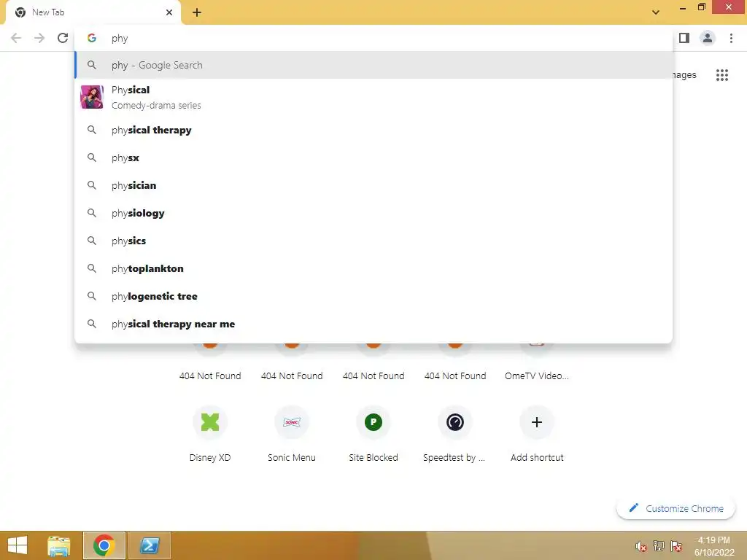
Task: Choose the Physical comedy-drama series suggestion
Action: click(373, 97)
